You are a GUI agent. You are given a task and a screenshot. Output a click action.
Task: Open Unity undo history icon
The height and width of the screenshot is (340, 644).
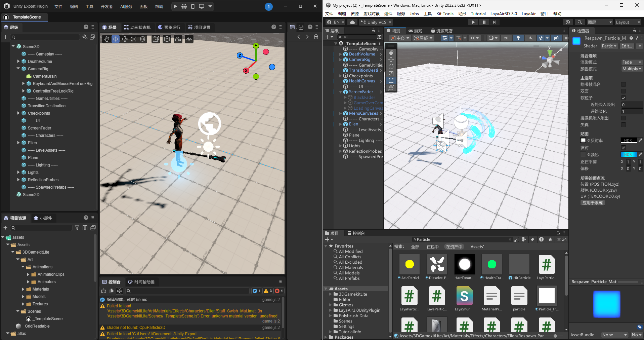click(x=568, y=22)
